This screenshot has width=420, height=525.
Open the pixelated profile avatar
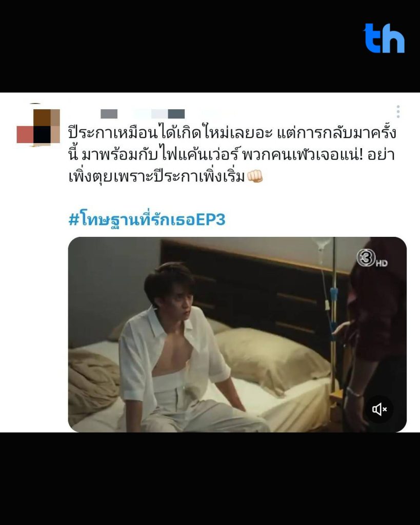click(38, 126)
